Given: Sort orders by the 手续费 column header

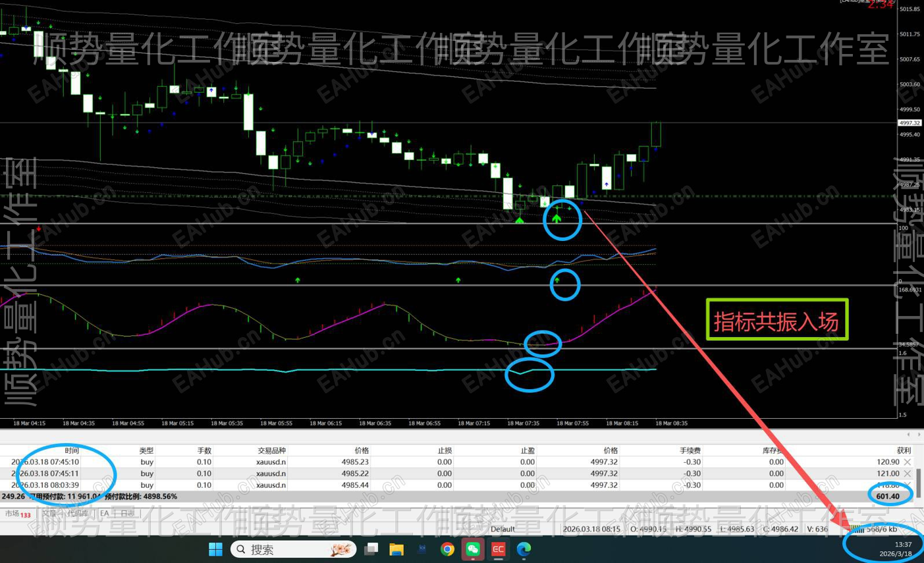Looking at the screenshot, I should pyautogui.click(x=690, y=450).
